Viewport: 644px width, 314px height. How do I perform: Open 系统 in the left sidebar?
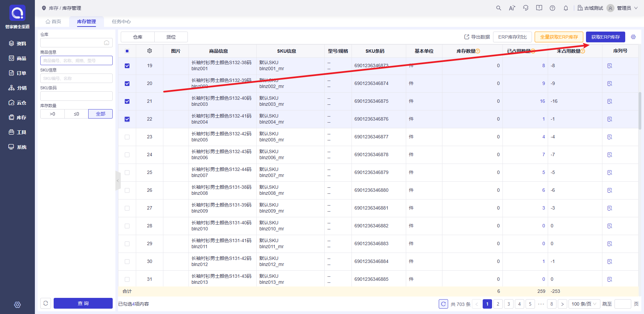(x=17, y=147)
